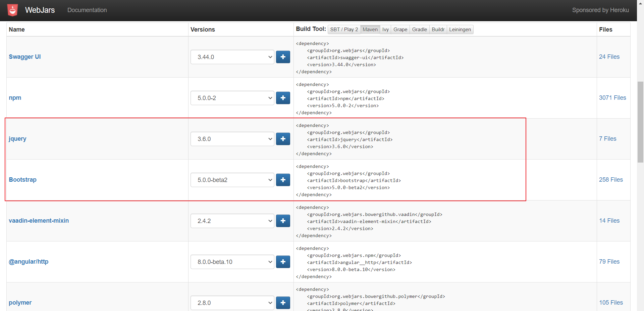Select Buildr build tool
Screen dimensions: 644x311
[438, 30]
